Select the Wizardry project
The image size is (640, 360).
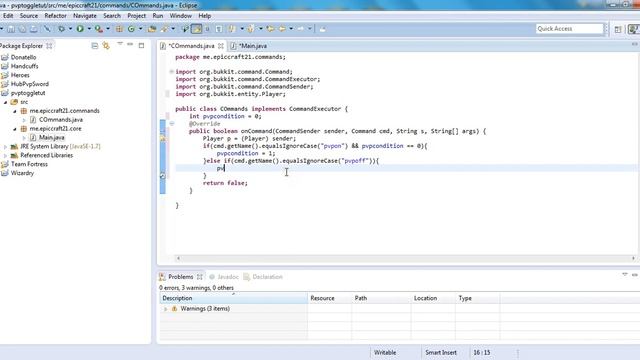point(22,173)
